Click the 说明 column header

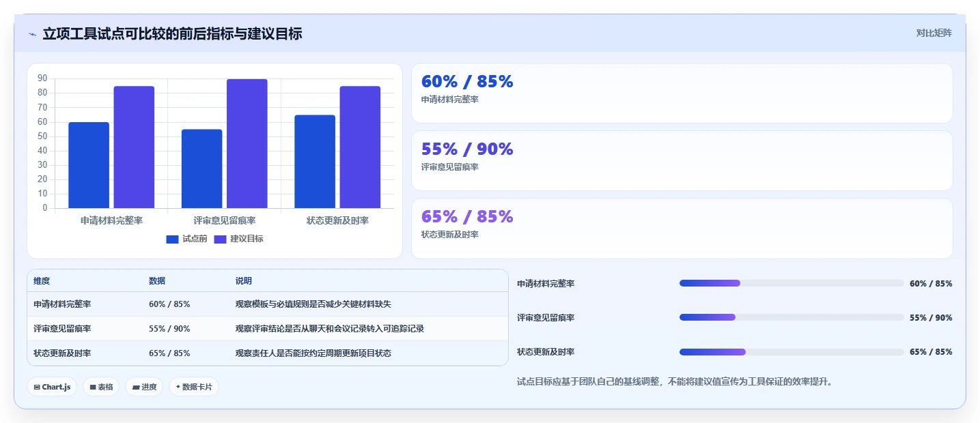(244, 281)
